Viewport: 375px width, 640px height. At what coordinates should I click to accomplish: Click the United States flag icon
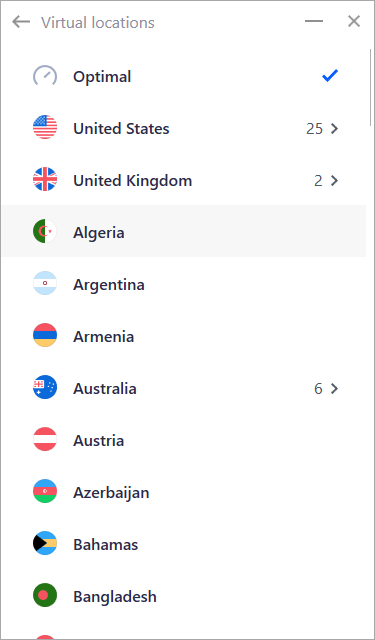[45, 128]
